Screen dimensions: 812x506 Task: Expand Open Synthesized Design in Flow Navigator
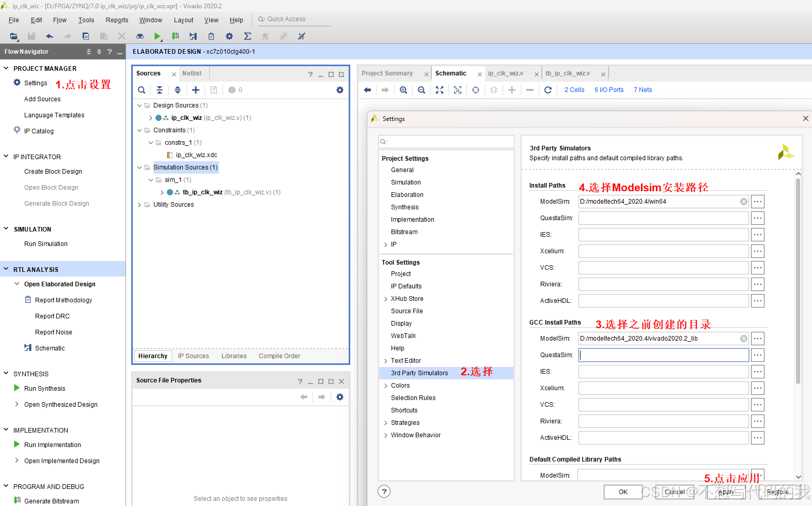pos(17,404)
